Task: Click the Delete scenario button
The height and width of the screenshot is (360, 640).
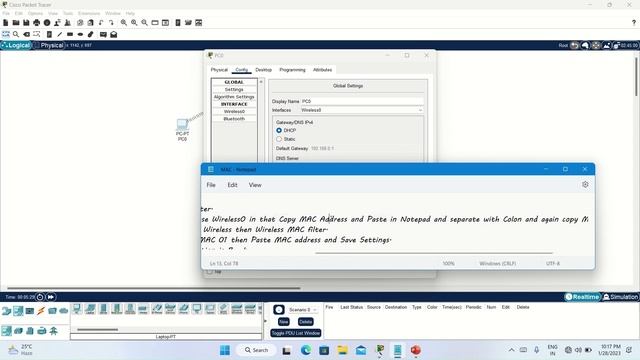Action: coord(305,322)
